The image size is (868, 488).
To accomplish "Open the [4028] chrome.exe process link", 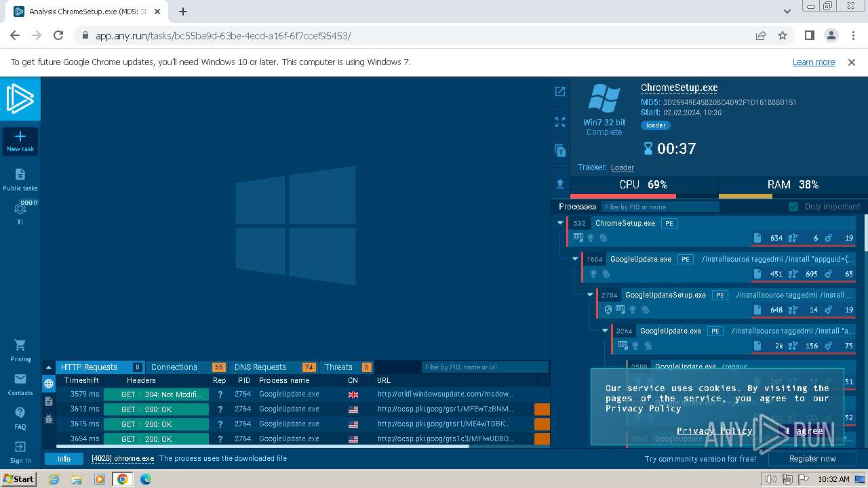I will 123,459.
